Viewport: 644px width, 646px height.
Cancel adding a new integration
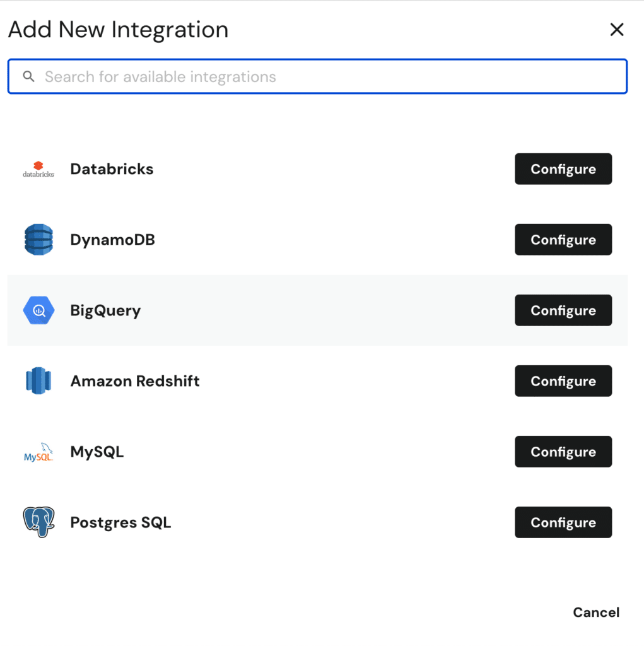point(596,612)
